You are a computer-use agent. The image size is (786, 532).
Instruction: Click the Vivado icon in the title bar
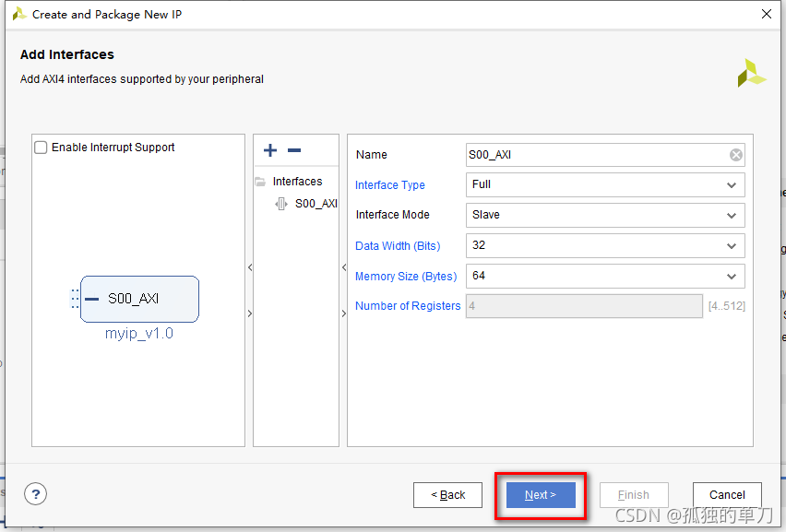point(19,14)
